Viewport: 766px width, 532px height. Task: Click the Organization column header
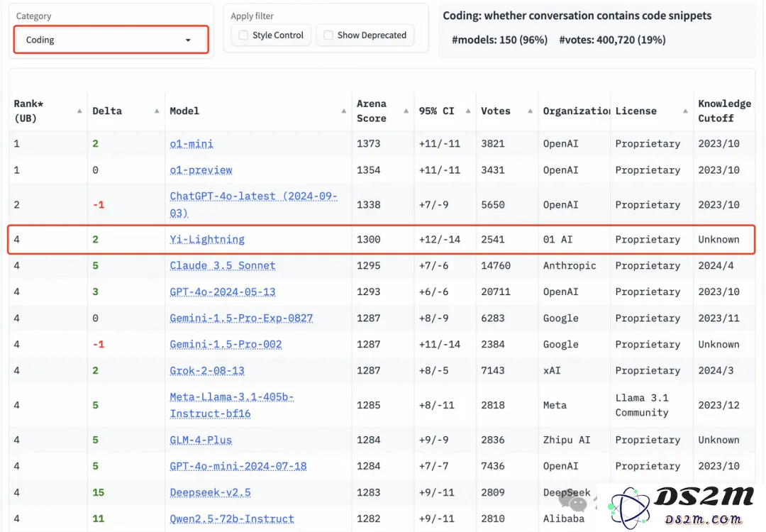pos(577,111)
